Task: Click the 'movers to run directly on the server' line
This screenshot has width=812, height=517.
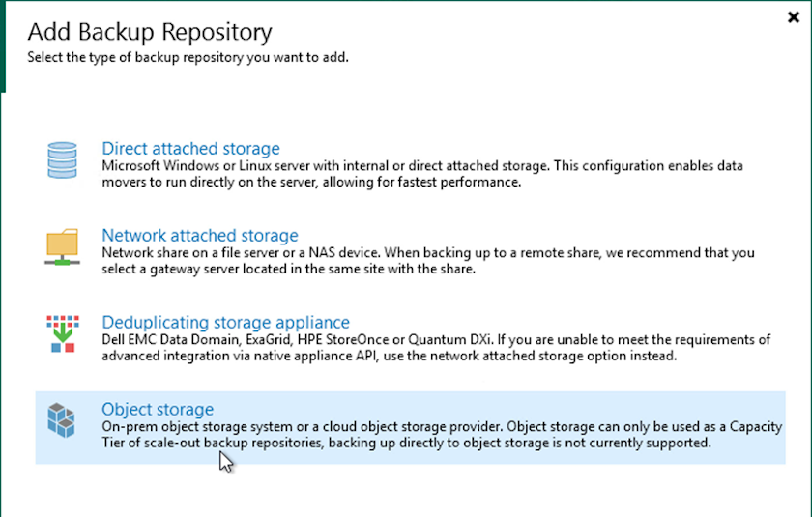Action: pos(311,182)
